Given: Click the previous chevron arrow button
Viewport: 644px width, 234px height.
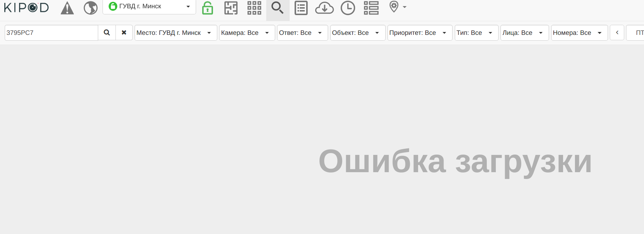Looking at the screenshot, I should (x=617, y=33).
